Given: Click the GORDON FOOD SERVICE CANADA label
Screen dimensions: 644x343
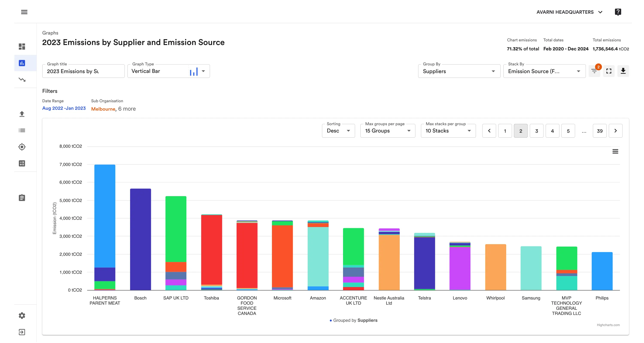Looking at the screenshot, I should [x=247, y=306].
